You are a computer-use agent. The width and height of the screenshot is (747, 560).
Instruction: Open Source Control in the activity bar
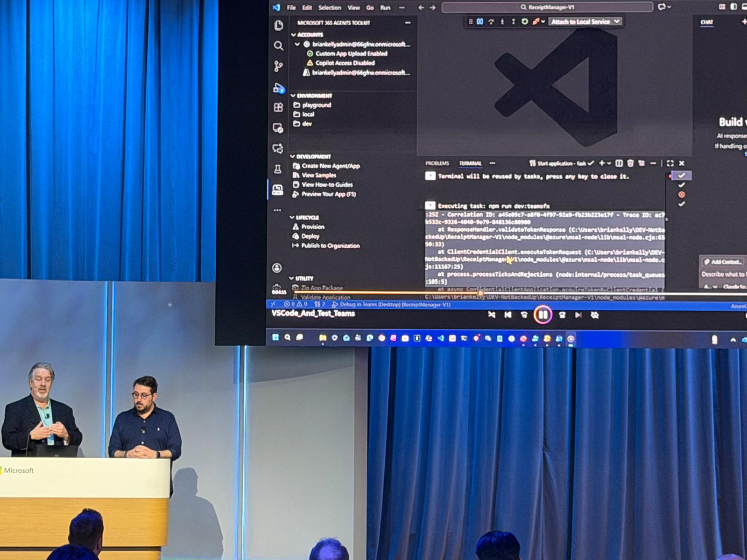coord(278,66)
